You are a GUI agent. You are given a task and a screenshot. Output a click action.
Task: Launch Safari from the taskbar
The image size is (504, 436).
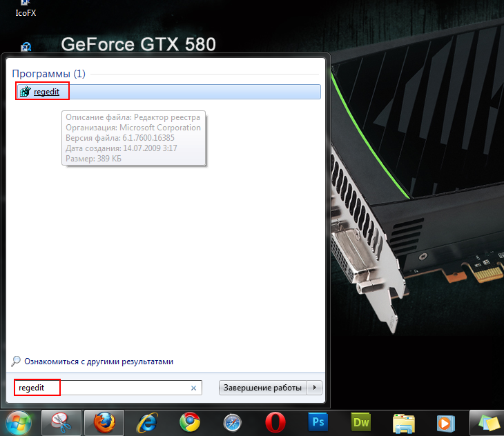pyautogui.click(x=233, y=423)
